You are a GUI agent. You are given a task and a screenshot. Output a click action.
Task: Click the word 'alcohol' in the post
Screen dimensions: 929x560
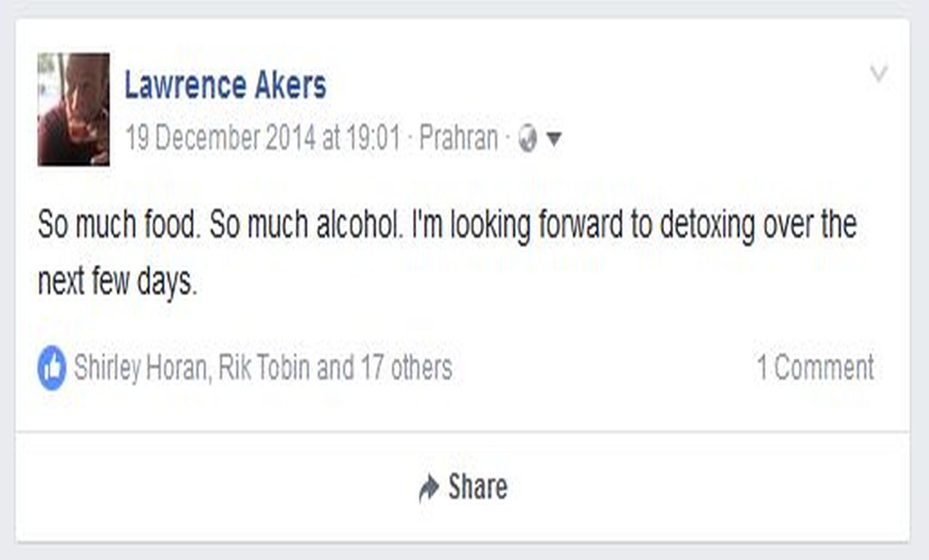[x=357, y=226]
